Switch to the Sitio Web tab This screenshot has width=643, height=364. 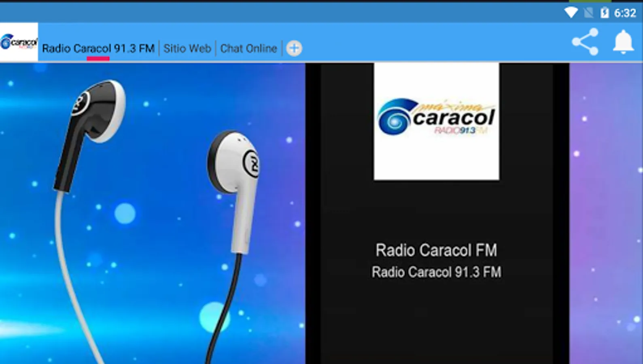click(x=187, y=49)
